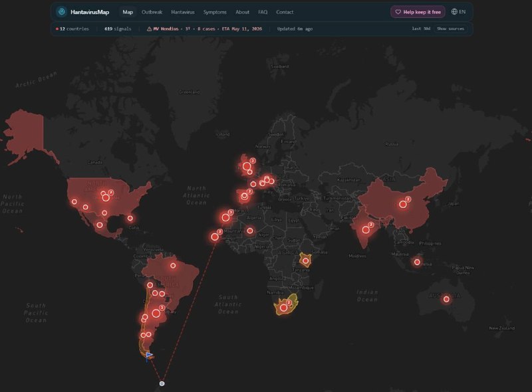
Task: Click the heart Help keep it free button
Action: point(418,12)
